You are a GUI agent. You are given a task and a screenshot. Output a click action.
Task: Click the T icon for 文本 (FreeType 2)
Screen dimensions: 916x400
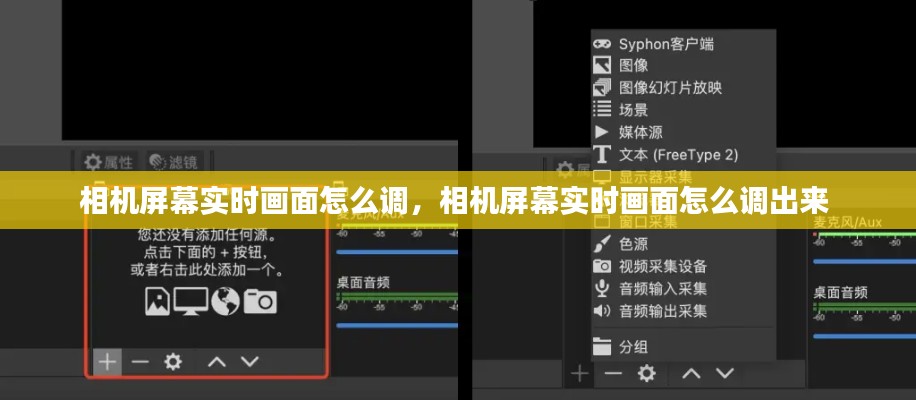pos(602,155)
